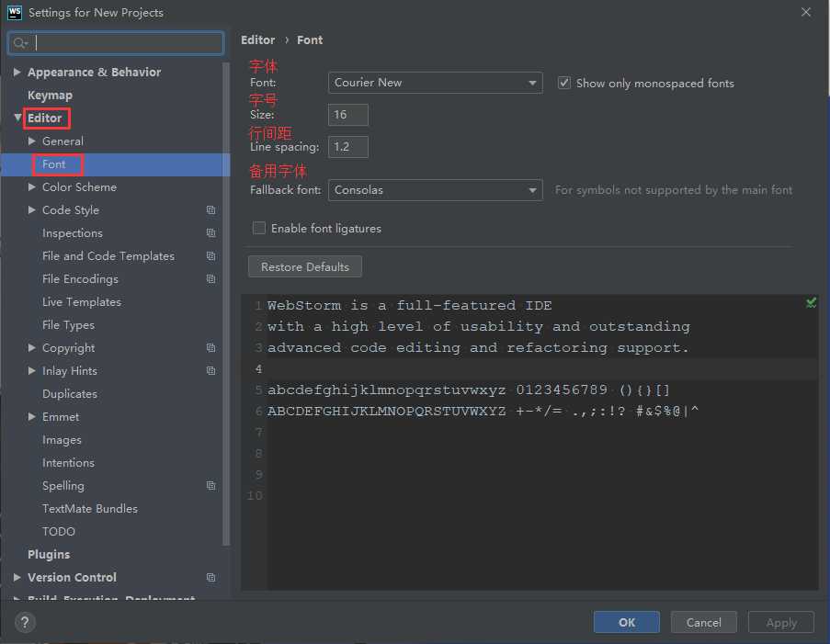Expand the Version Control arrow
Screen dimensions: 830x644
tap(17, 577)
